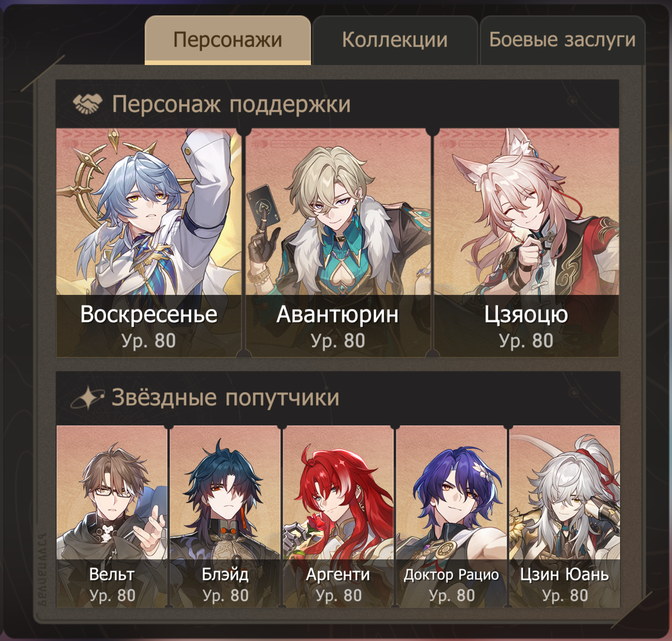Select the Аргенти portrait
Screen dimensions: 672x641
(338, 516)
